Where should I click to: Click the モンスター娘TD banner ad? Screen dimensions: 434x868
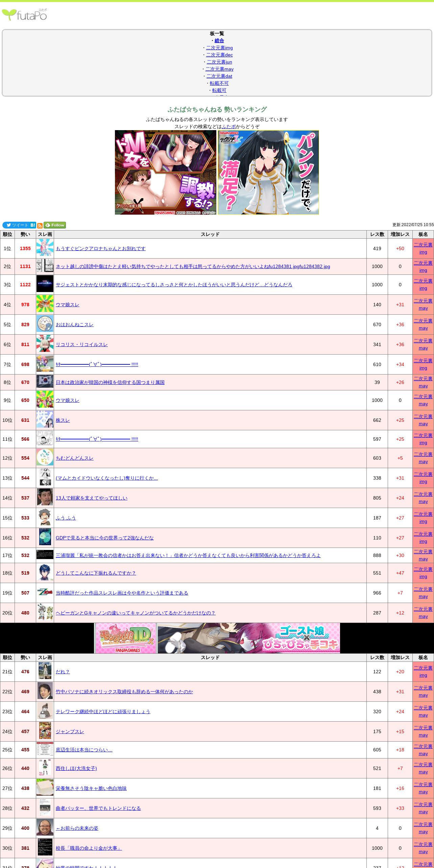tap(125, 638)
